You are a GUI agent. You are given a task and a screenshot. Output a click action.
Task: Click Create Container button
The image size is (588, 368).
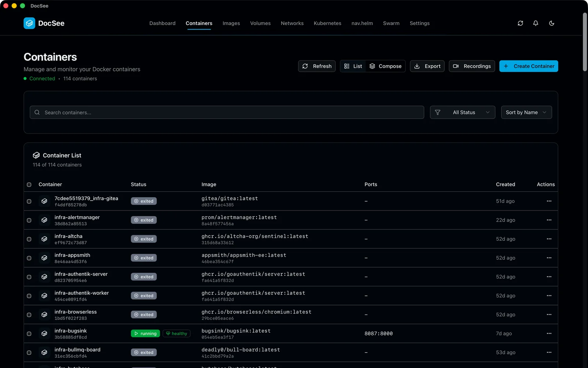pyautogui.click(x=528, y=66)
